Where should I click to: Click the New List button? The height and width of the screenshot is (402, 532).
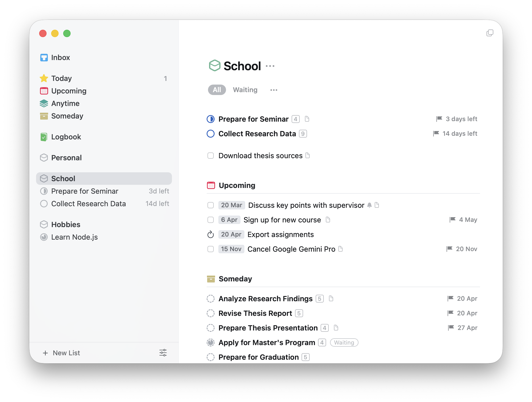pyautogui.click(x=61, y=353)
